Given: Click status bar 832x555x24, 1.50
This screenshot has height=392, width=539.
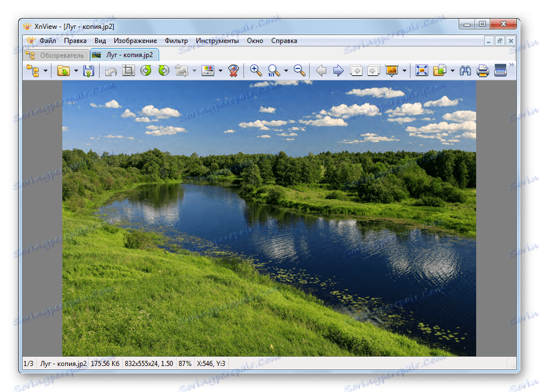Looking at the screenshot, I should 149,364.
